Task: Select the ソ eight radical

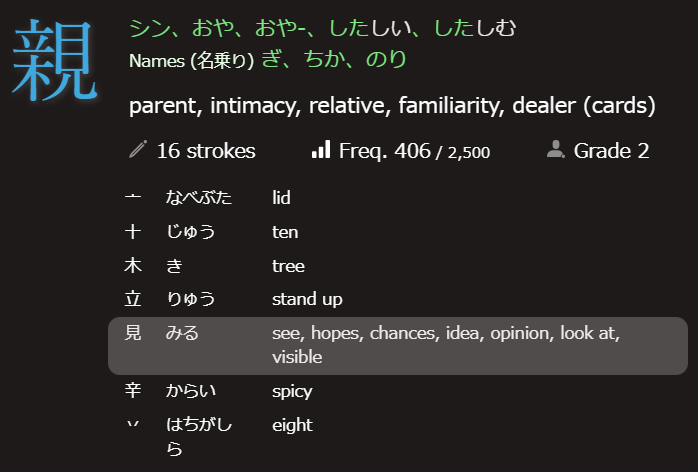Action: [x=132, y=425]
